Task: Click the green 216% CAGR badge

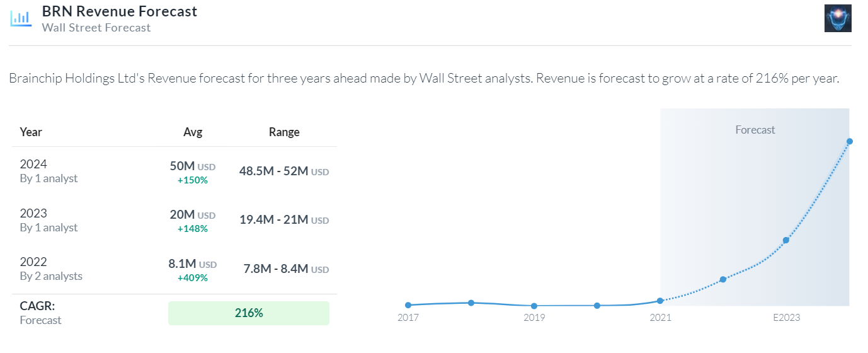Action: 248,313
